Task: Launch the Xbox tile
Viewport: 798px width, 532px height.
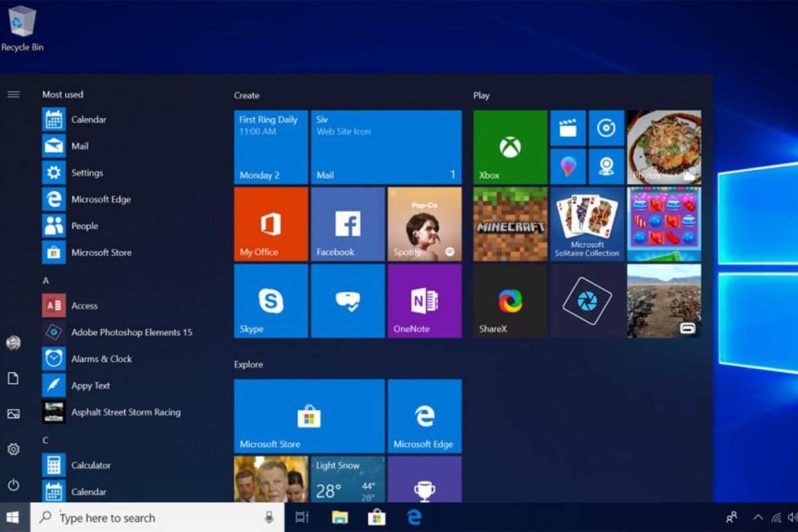Action: pyautogui.click(x=510, y=147)
